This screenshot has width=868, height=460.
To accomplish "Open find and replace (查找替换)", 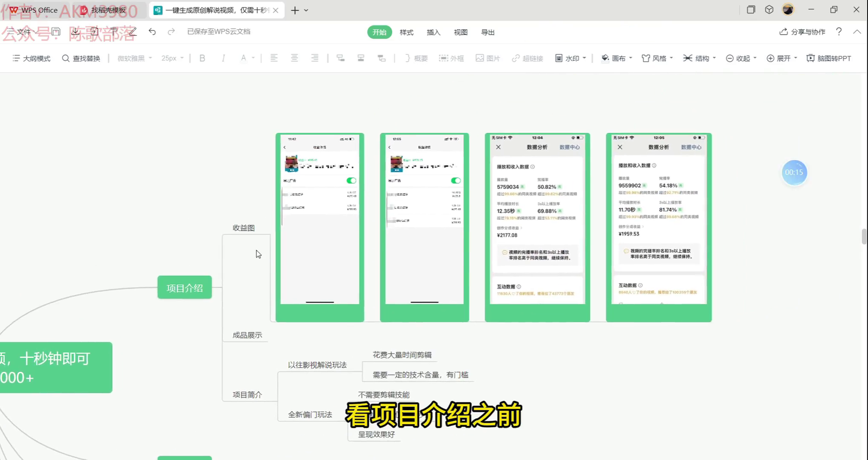I will click(x=81, y=58).
